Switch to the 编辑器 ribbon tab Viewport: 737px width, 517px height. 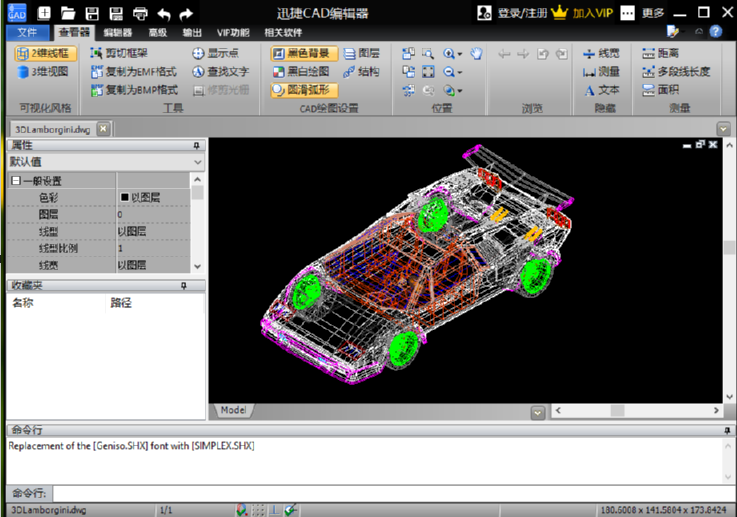tap(118, 33)
